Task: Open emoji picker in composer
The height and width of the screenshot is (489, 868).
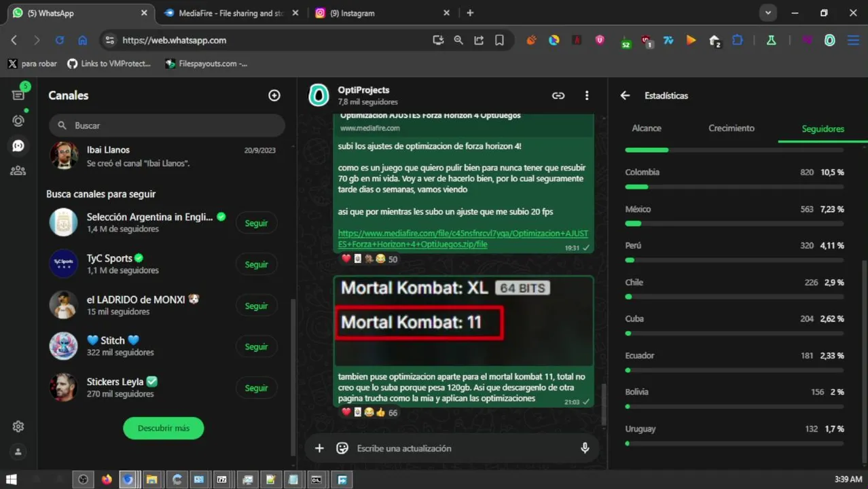Action: (342, 448)
